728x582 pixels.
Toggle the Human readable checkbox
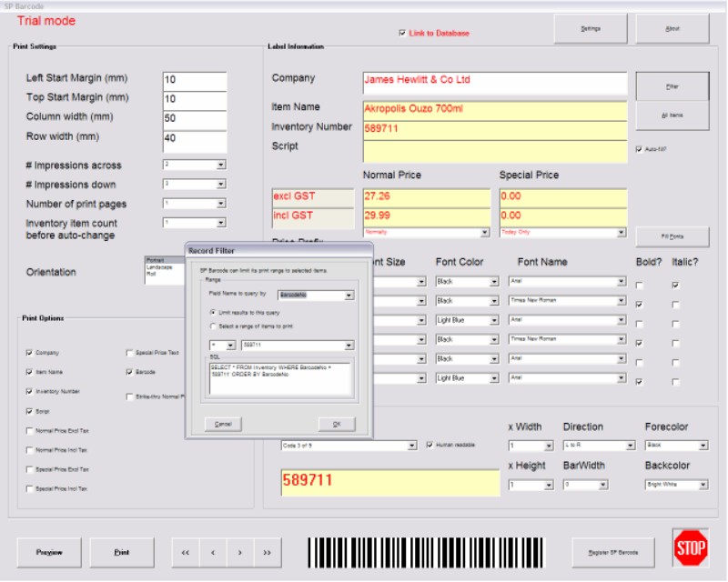click(430, 445)
